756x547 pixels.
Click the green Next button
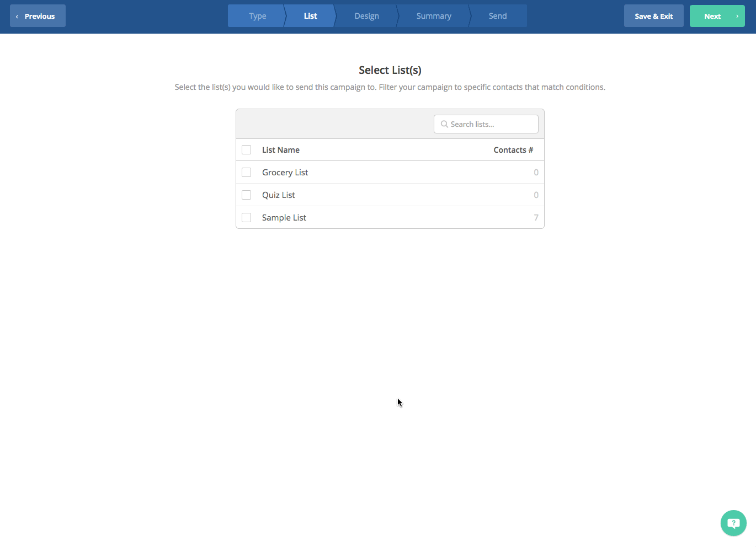712,16
